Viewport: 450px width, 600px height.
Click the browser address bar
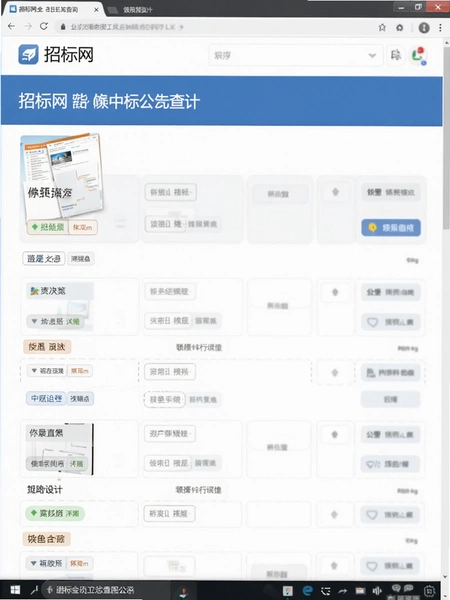point(214,27)
